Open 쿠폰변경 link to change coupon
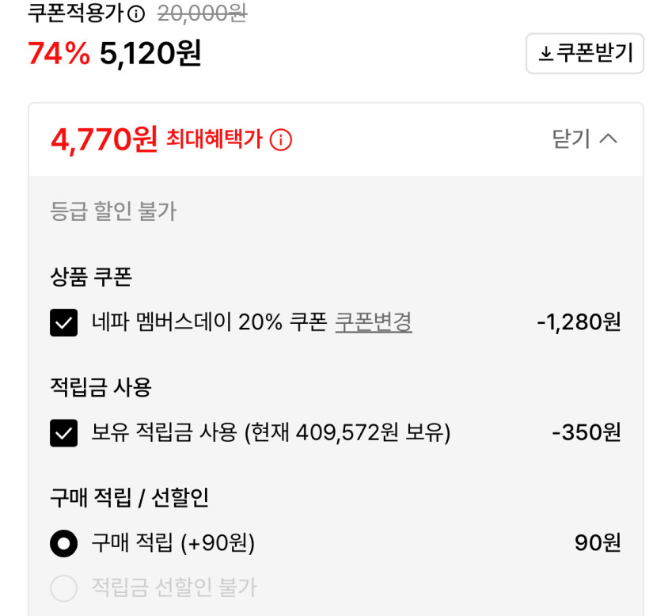Viewport: 672px width, 616px height. click(374, 322)
